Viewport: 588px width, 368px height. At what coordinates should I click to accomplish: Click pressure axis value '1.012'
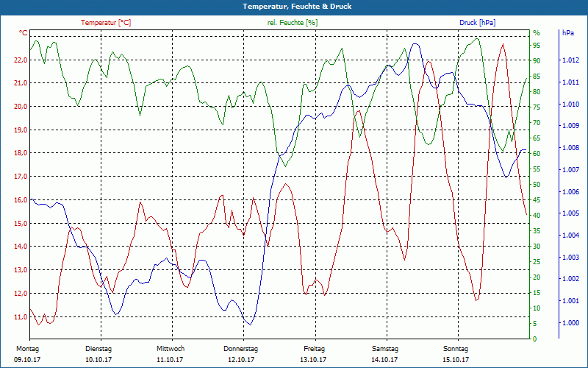tap(571, 60)
